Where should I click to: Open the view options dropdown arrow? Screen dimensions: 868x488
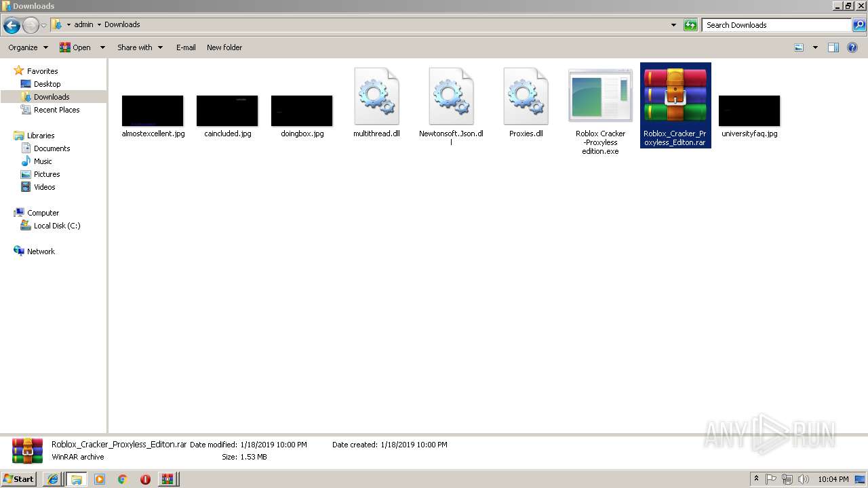[815, 47]
